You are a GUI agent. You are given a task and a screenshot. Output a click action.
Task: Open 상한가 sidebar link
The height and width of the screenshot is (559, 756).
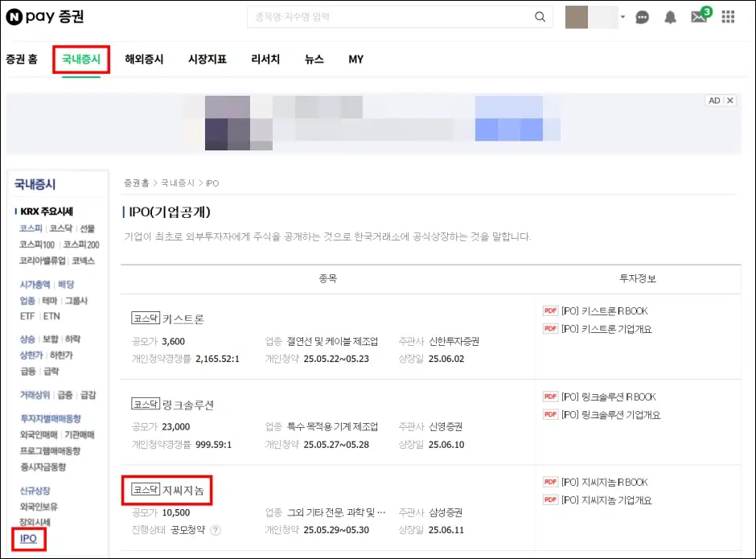coord(31,355)
